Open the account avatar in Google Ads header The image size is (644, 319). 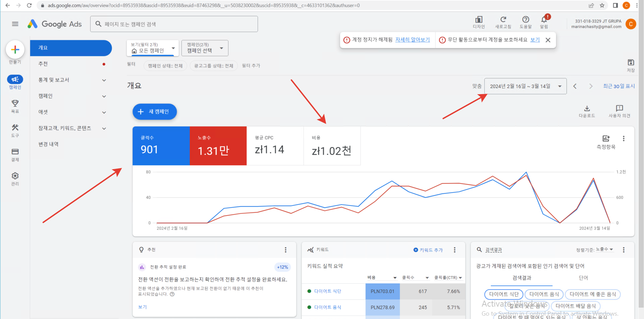coord(631,24)
